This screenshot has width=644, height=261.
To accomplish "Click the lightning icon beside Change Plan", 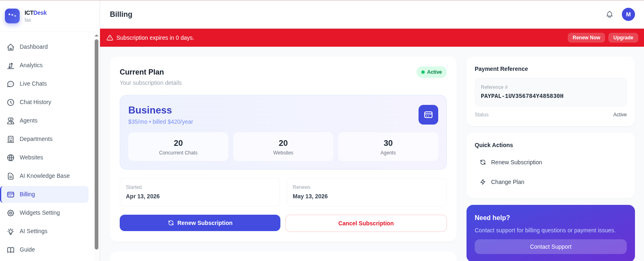I will coord(483,182).
